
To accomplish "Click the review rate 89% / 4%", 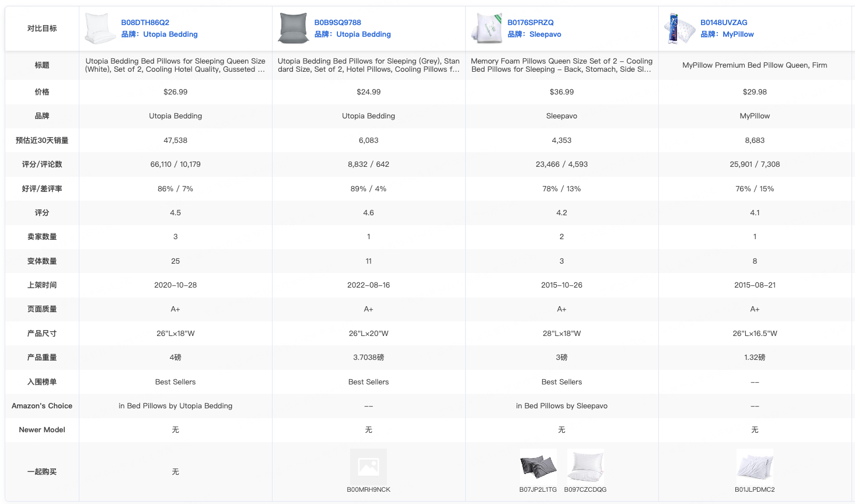I will (x=369, y=189).
